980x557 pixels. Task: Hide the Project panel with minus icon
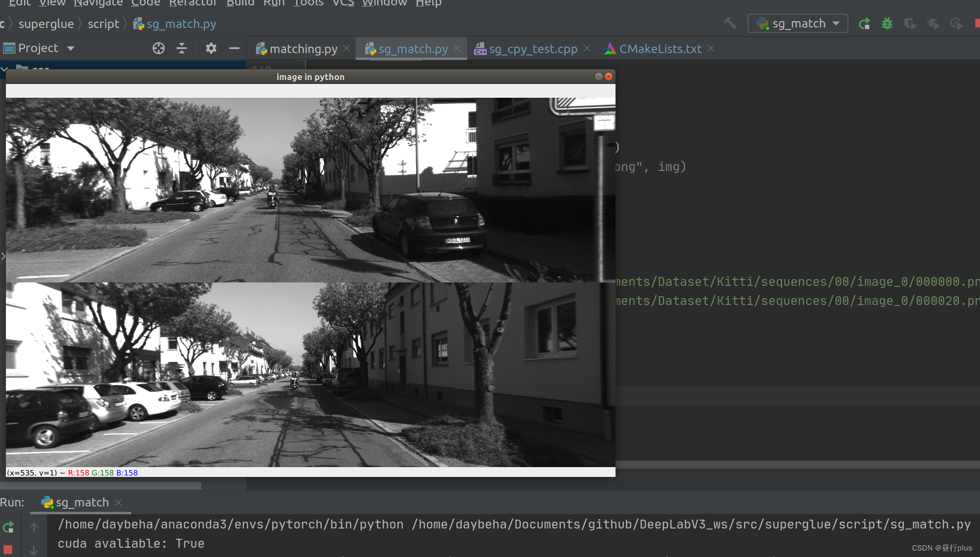[234, 48]
